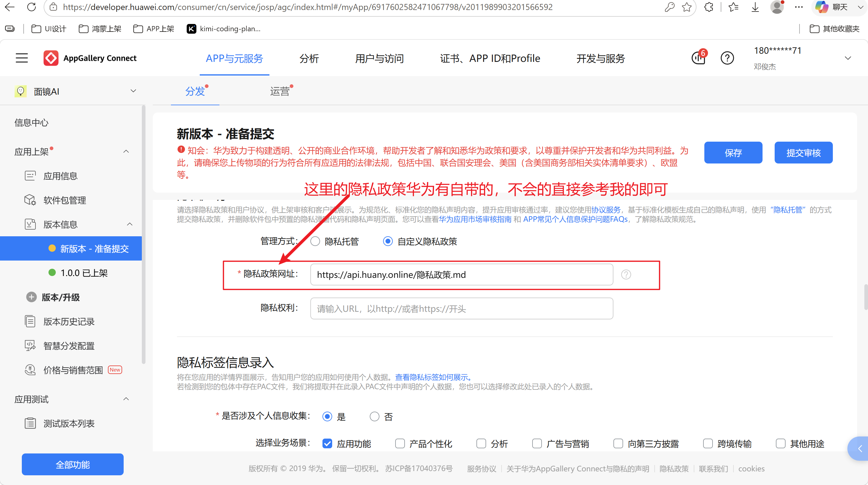Click the browser address bar URL
This screenshot has width=868, height=485.
click(x=308, y=7)
